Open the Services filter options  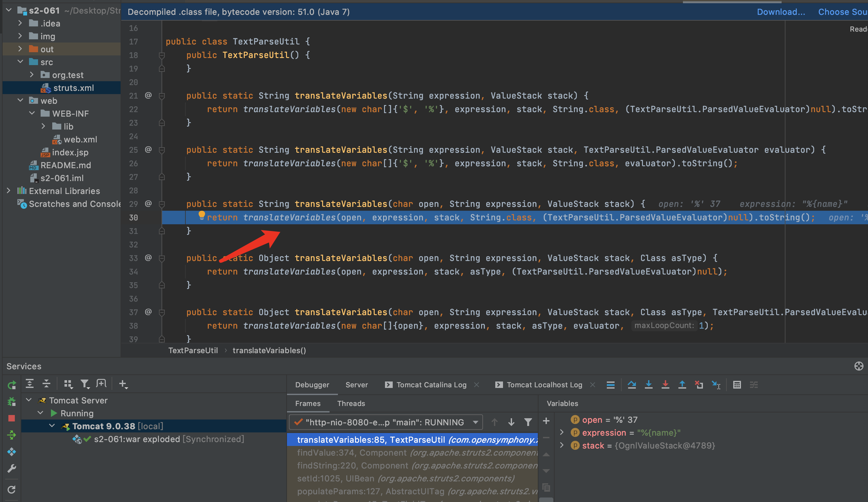(85, 384)
